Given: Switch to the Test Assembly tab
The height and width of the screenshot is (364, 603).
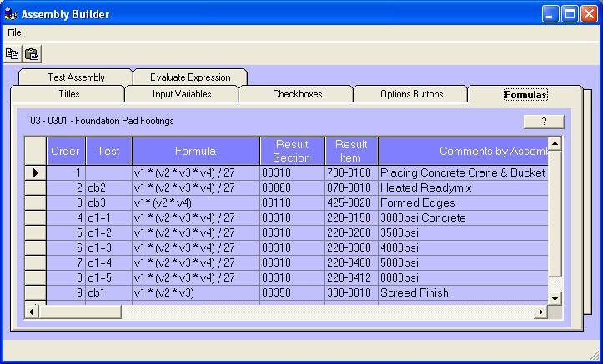Looking at the screenshot, I should coord(76,77).
